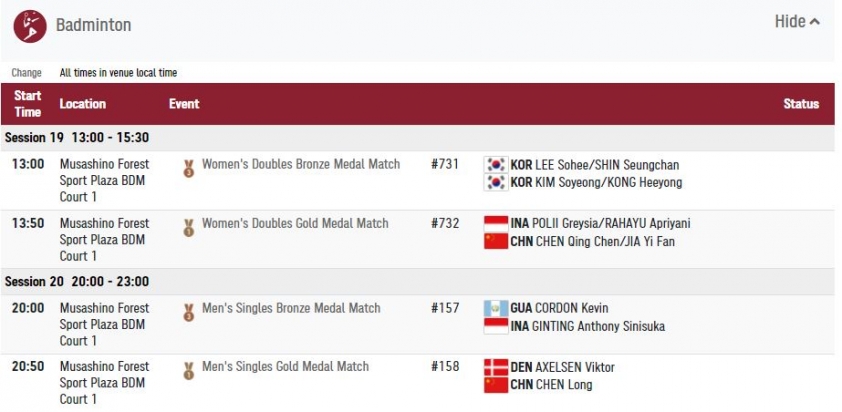Open Men's Singles Gold Medal Match link
Image resolution: width=842 pixels, height=412 pixels.
coord(285,366)
